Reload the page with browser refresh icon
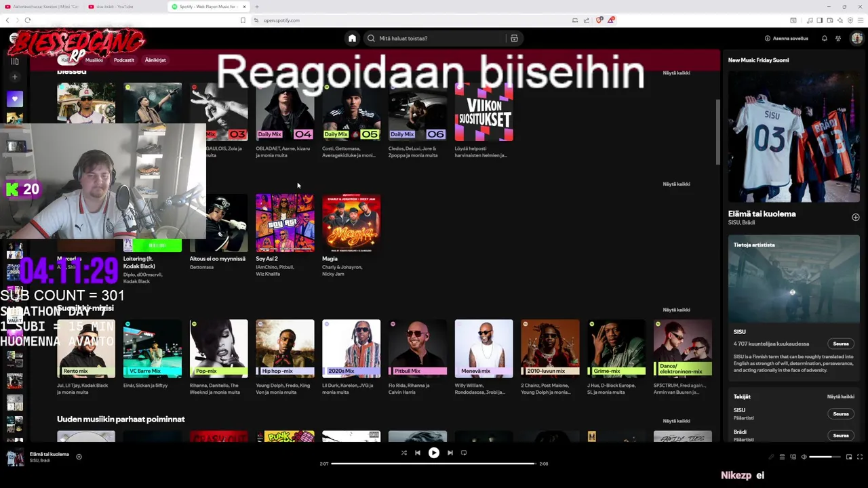This screenshot has height=488, width=868. coord(28,20)
